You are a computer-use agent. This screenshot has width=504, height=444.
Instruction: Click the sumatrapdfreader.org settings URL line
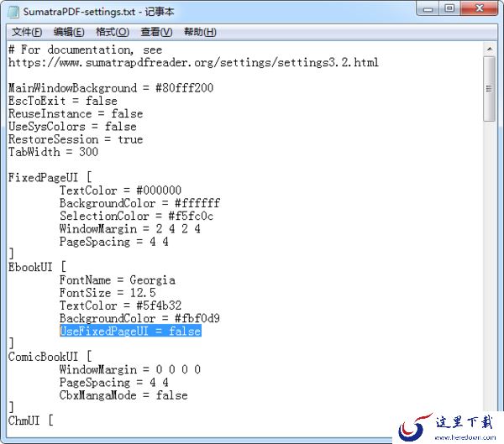193,62
